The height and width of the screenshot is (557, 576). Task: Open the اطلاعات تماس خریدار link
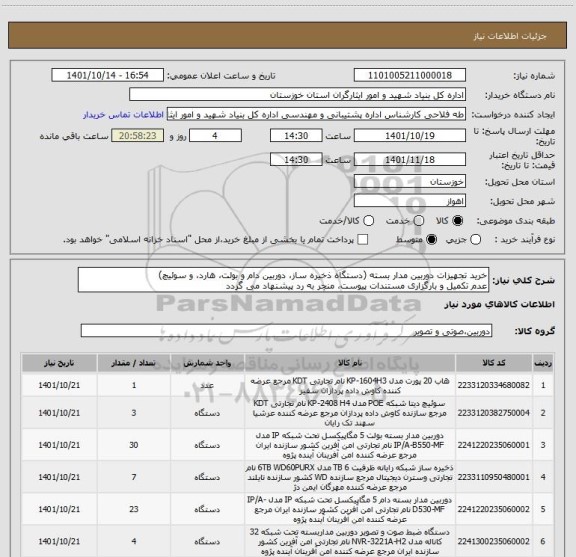(123, 115)
